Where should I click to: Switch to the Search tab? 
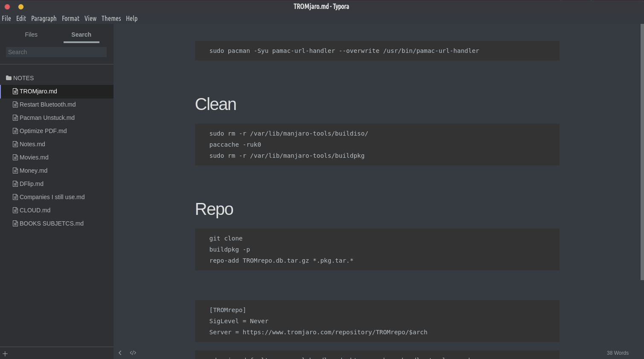(81, 35)
